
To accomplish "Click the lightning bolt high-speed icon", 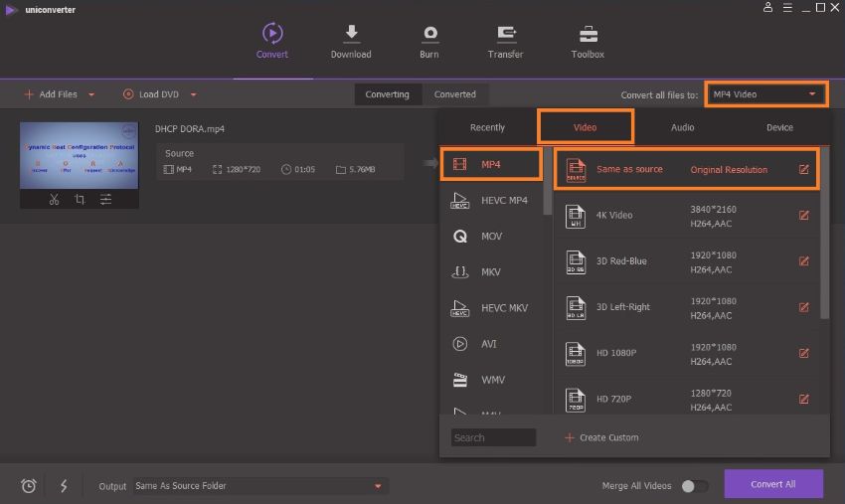I will (x=64, y=486).
